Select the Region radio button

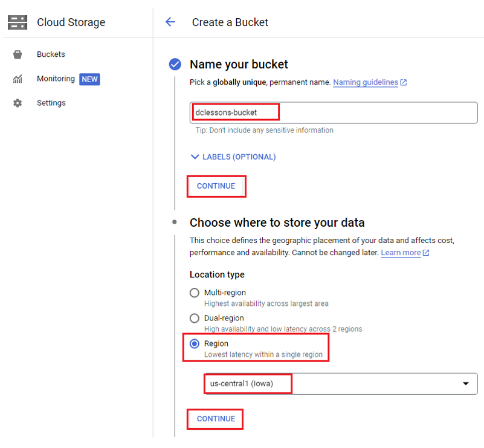pos(195,343)
